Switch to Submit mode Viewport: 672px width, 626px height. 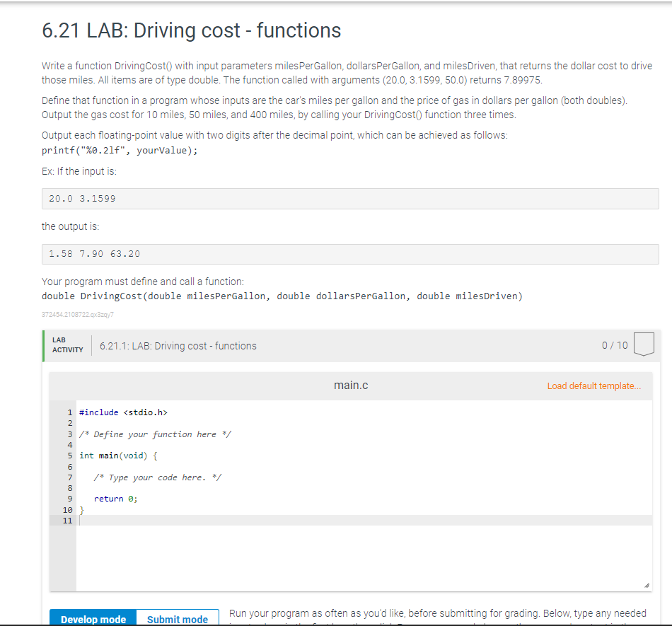click(178, 618)
